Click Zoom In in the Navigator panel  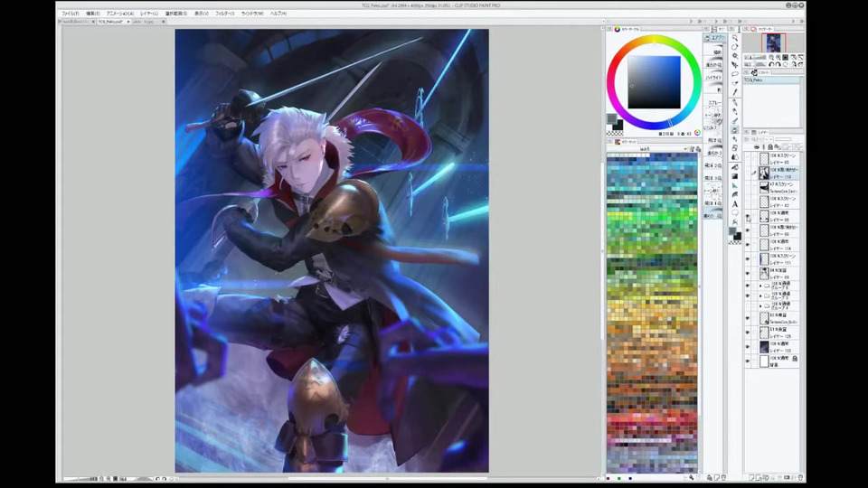[x=778, y=58]
